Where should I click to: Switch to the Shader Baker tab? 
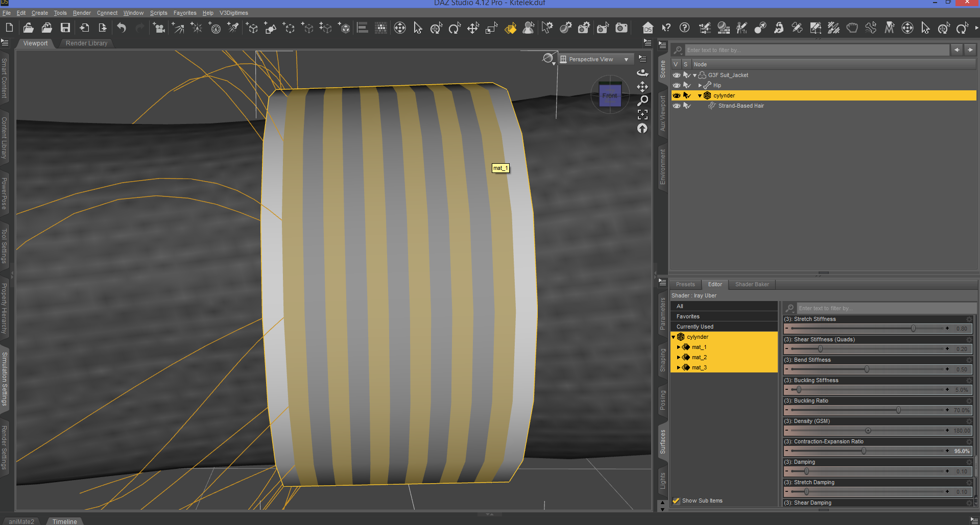[752, 284]
